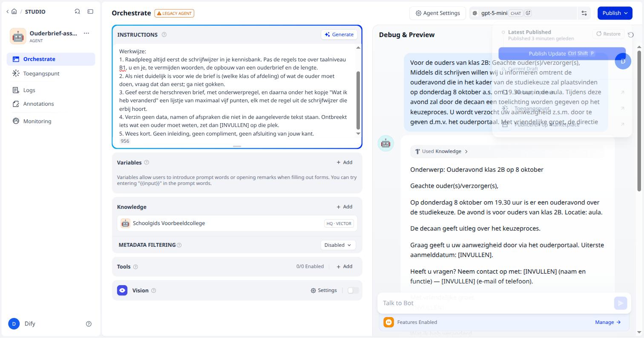Open Annotations in the sidebar
The width and height of the screenshot is (644, 338).
pos(51,104)
